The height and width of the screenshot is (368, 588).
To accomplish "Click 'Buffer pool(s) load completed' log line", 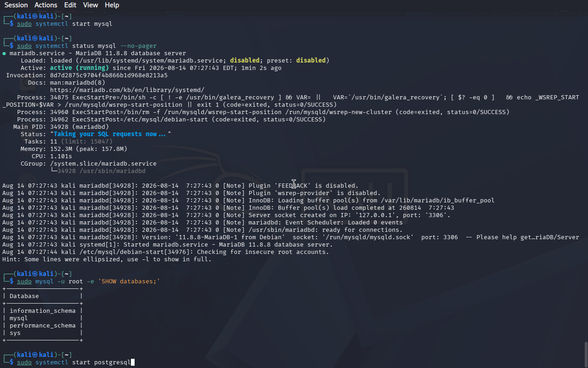I will pyautogui.click(x=228, y=208).
